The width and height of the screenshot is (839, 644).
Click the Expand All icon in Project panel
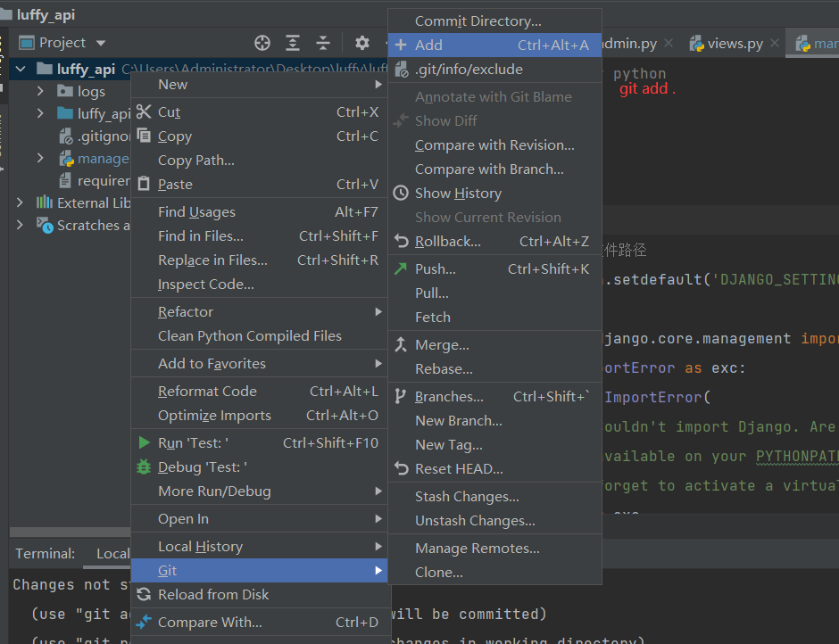(x=293, y=43)
